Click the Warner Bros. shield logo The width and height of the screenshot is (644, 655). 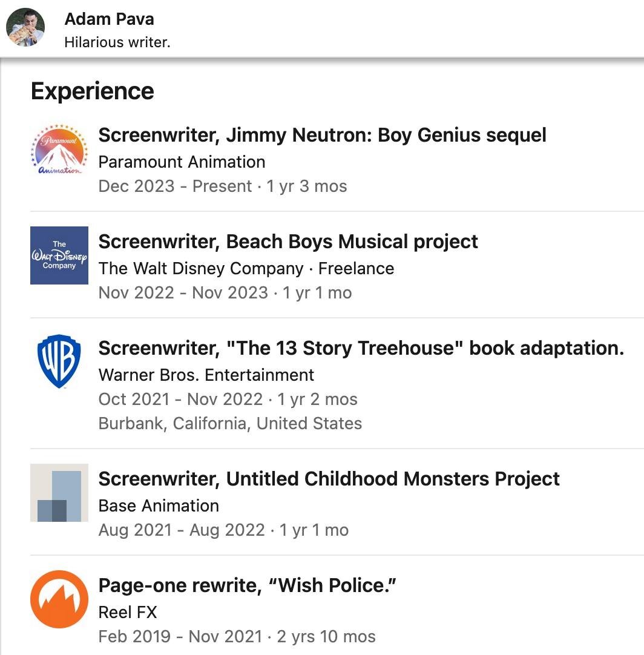(x=59, y=361)
